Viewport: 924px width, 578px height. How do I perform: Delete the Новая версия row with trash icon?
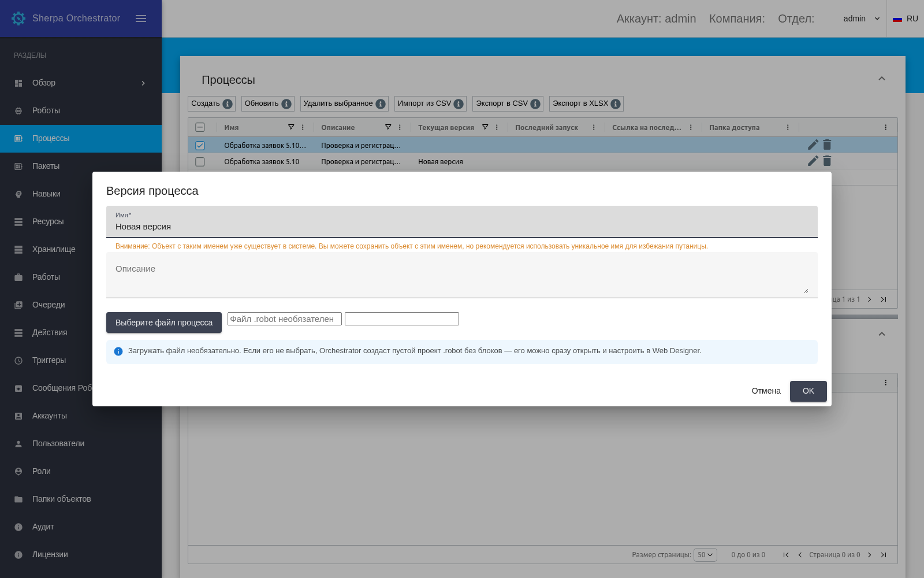(827, 161)
